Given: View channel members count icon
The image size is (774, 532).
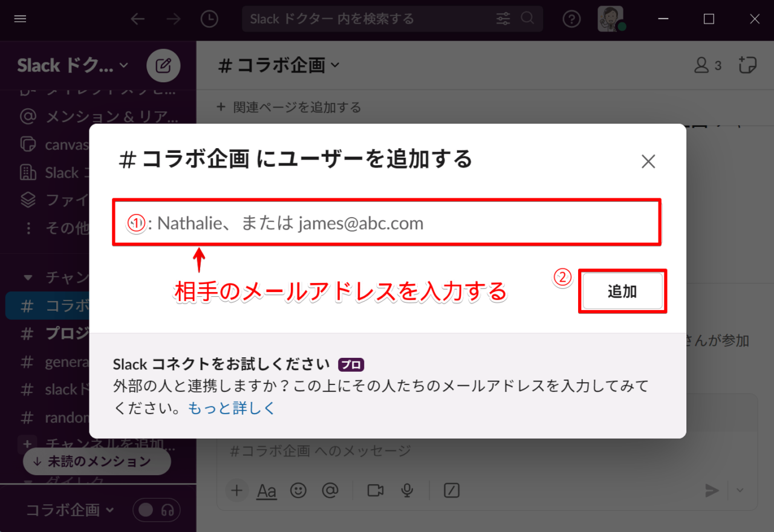Looking at the screenshot, I should point(707,65).
